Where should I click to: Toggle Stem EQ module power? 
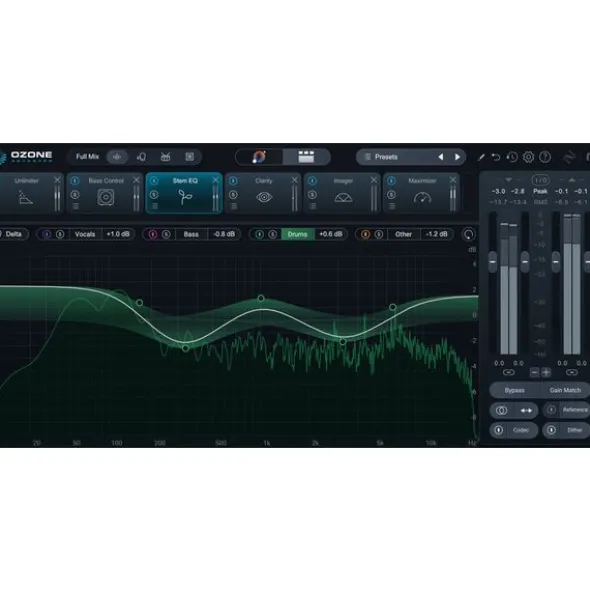coord(154,181)
